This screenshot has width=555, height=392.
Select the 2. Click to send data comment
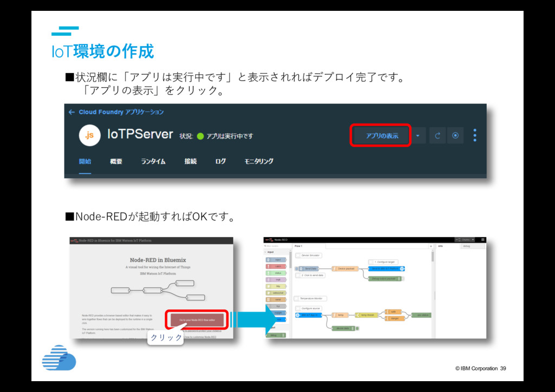point(310,276)
